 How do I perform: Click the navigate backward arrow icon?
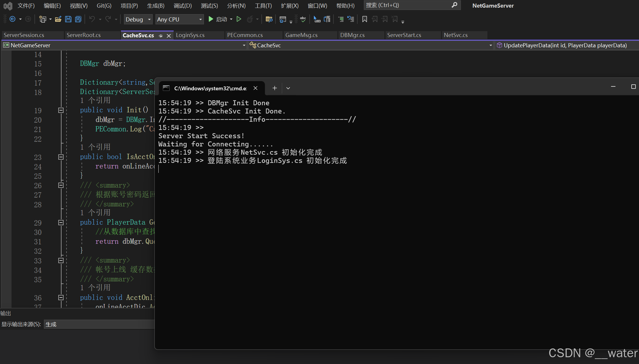tap(12, 19)
